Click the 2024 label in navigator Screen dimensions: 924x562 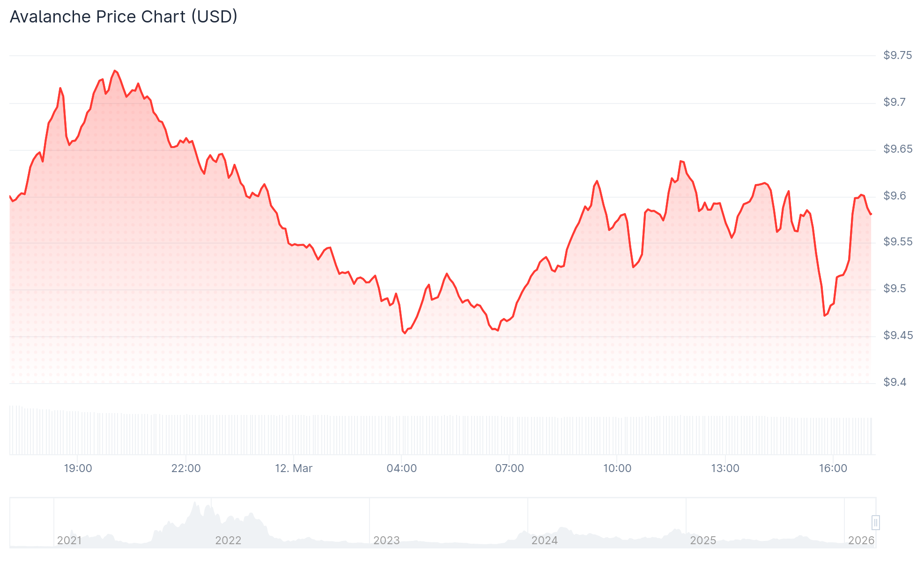coord(545,540)
